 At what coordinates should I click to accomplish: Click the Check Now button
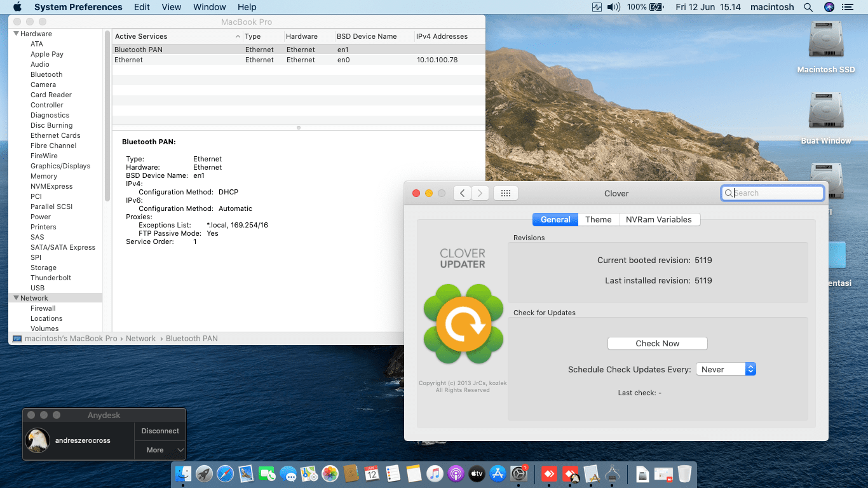[657, 343]
